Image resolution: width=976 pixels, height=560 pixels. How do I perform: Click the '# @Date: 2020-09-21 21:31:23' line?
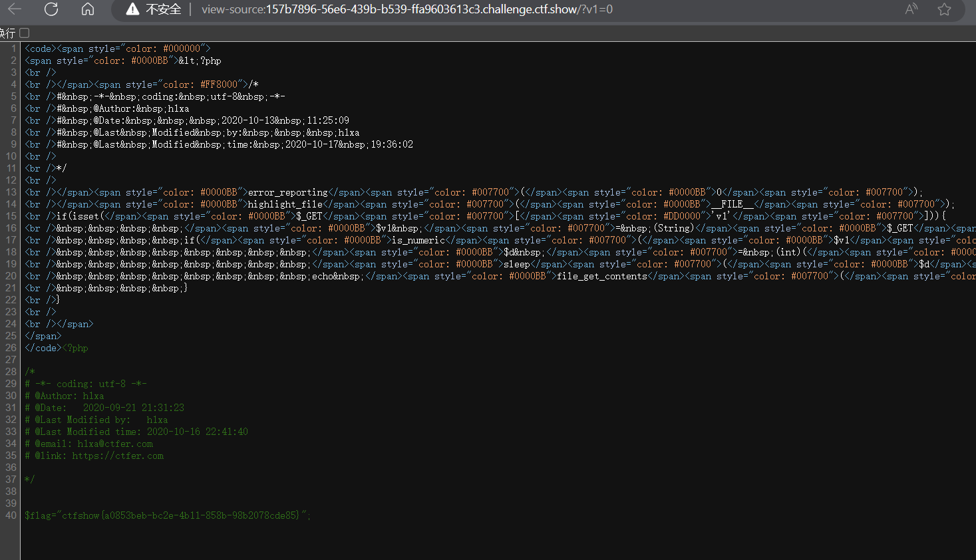tap(104, 408)
